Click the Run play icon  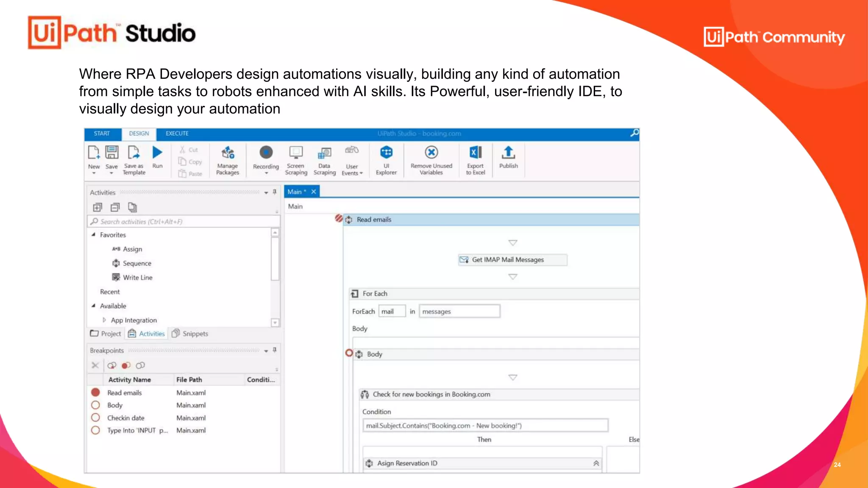tap(157, 152)
